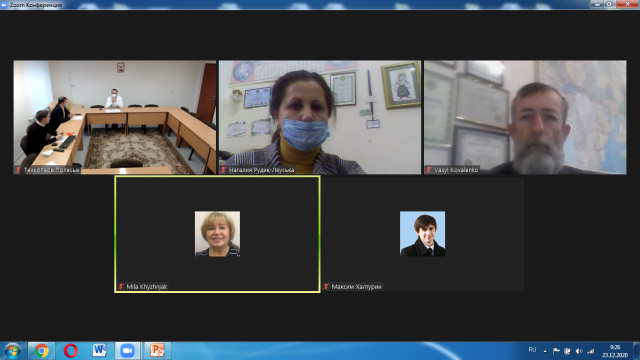Click Максим Халтурин's profile photo
Image resolution: width=640 pixels, height=360 pixels.
click(422, 234)
